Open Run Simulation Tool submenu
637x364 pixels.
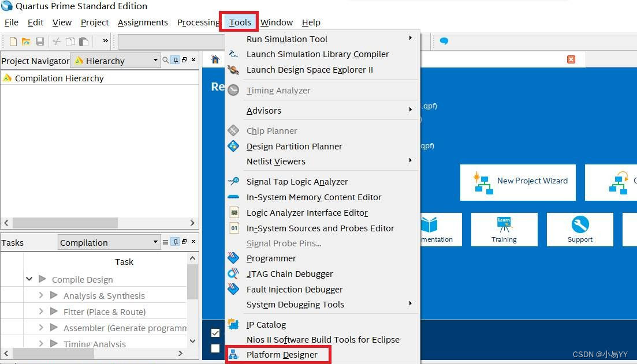click(x=323, y=39)
